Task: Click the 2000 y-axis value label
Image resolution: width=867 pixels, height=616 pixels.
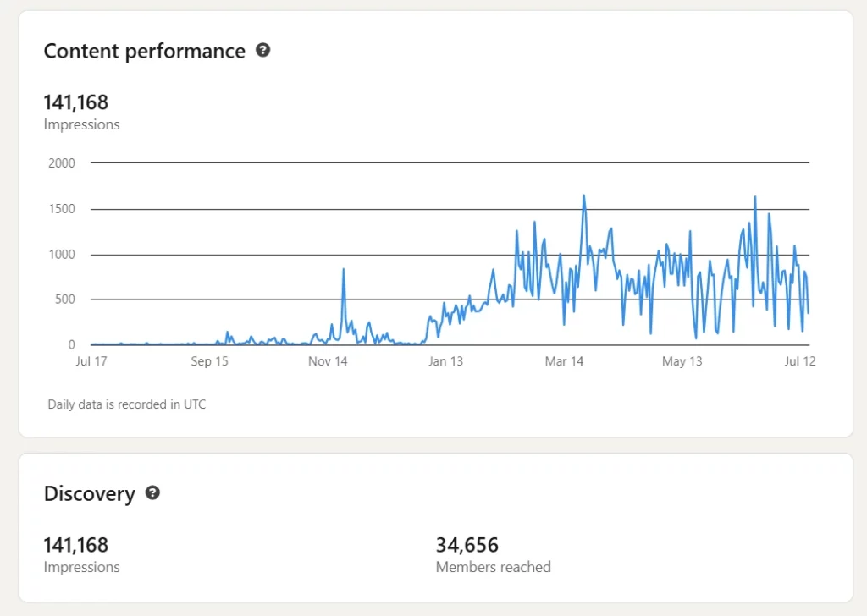Action: coord(62,163)
